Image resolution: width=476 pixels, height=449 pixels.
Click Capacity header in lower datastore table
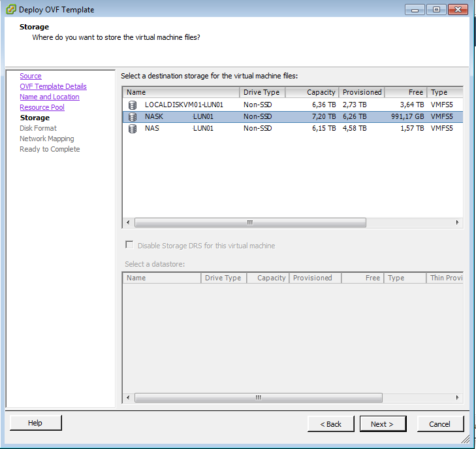[268, 278]
